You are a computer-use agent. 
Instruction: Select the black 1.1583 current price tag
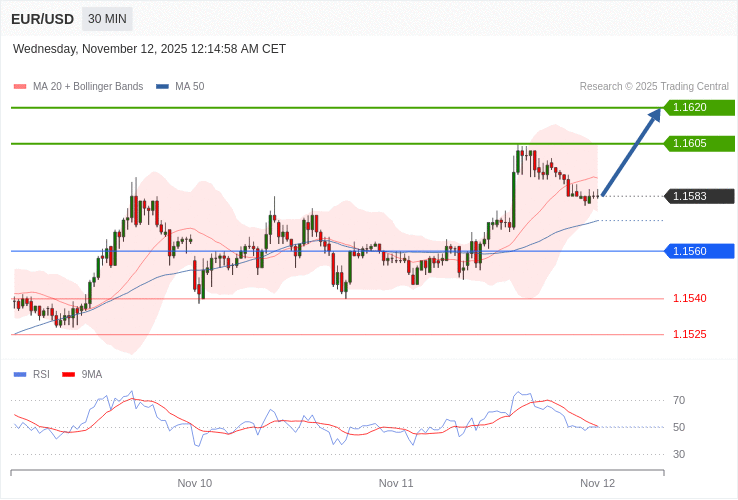[x=699, y=196]
